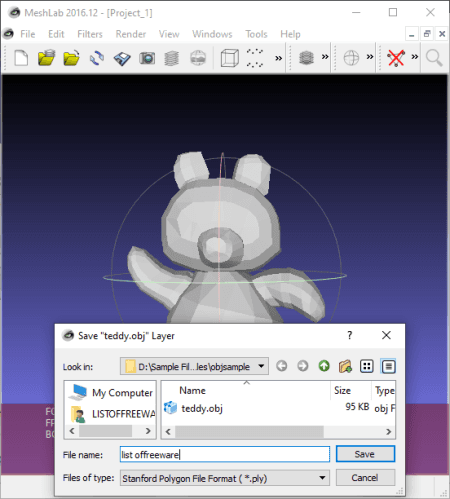
Task: Click the New Empty Project icon
Action: point(21,58)
